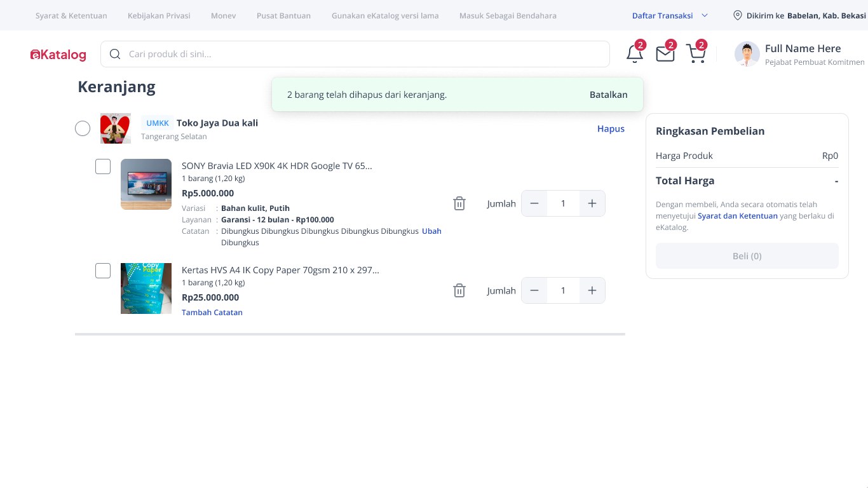Click the Keranjang page heading
The width and height of the screenshot is (868, 488).
[116, 87]
